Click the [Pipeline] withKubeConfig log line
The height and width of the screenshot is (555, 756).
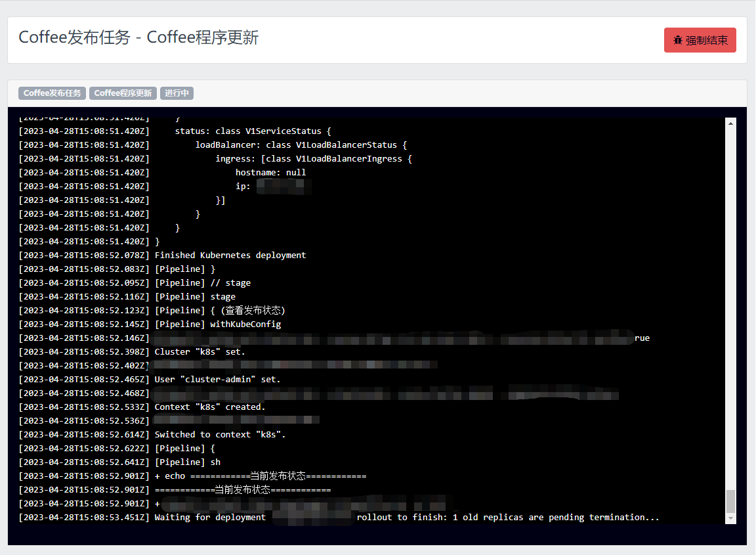point(217,324)
